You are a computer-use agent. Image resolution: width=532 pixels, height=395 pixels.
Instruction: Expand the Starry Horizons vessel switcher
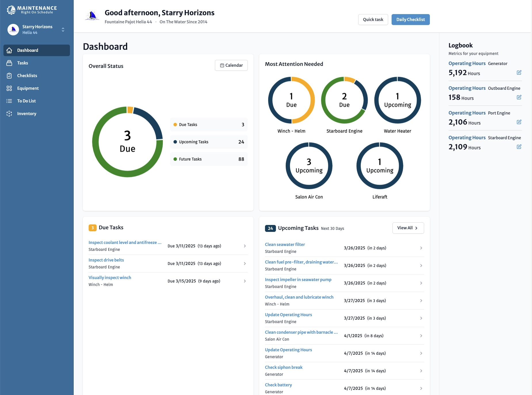click(63, 30)
